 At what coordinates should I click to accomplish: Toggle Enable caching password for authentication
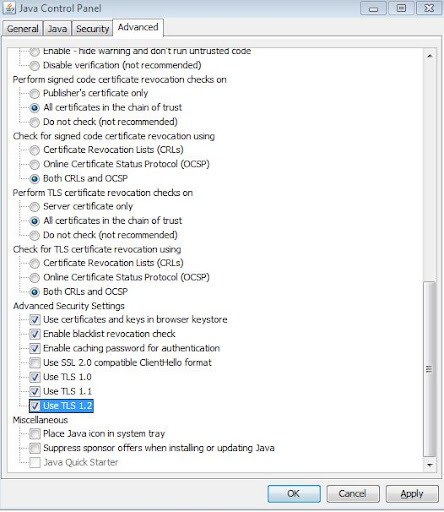(x=35, y=348)
